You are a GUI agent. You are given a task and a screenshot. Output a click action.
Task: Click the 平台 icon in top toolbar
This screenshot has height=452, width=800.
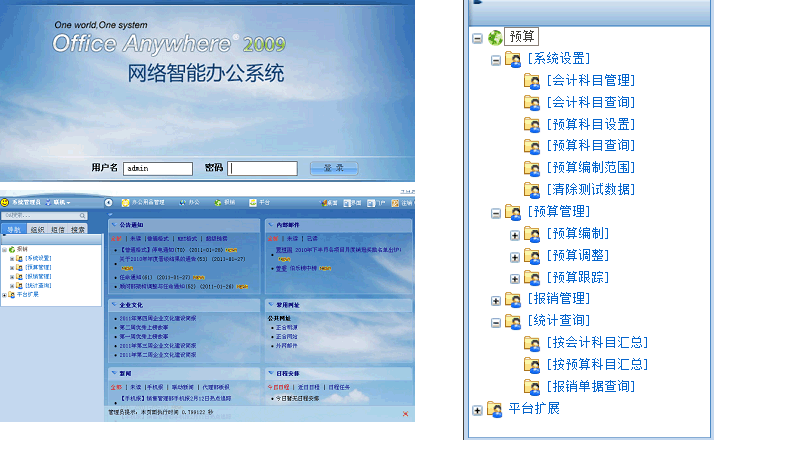tap(253, 203)
